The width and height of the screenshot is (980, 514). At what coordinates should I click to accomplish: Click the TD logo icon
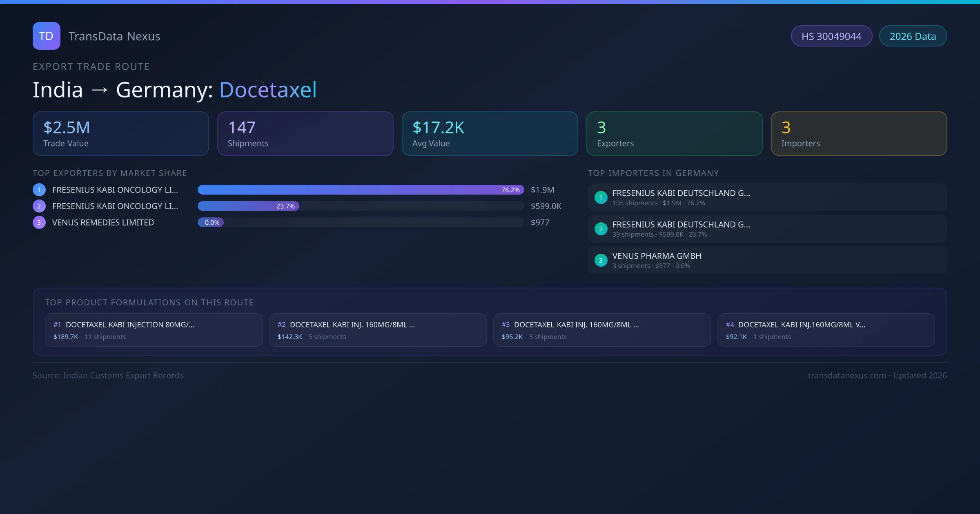click(x=46, y=36)
